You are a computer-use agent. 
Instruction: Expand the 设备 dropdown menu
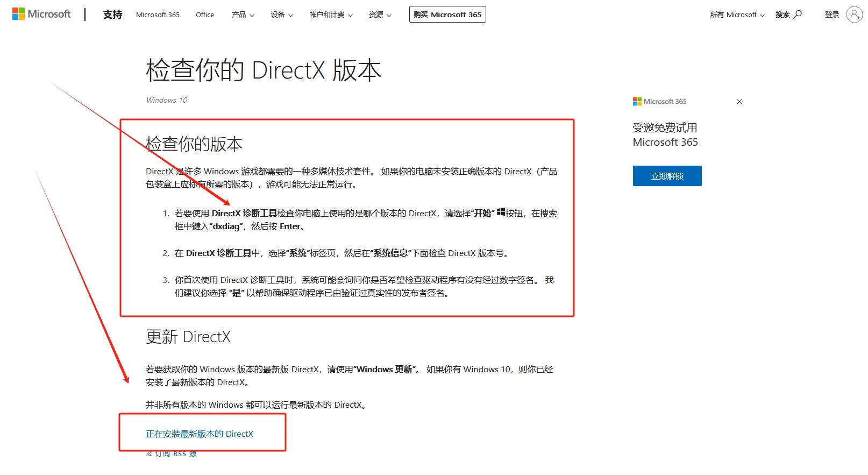tap(281, 15)
